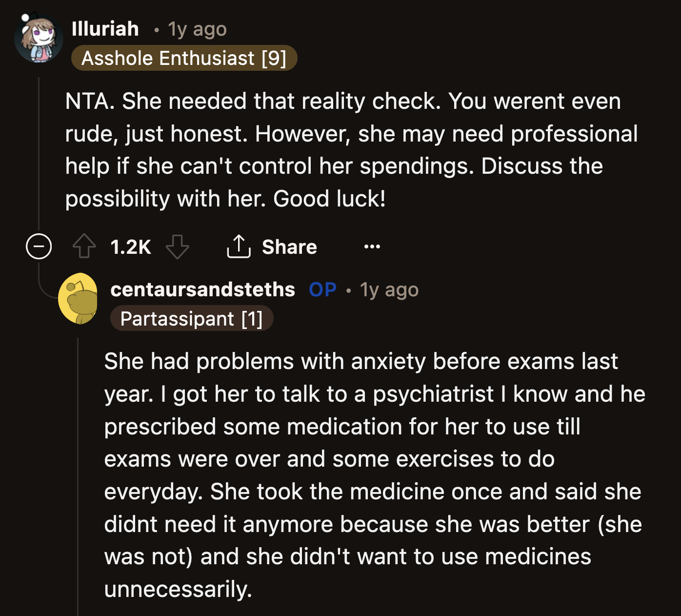Screen dimensions: 681x616
Task: Toggle downvote state on the comment
Action: [177, 246]
